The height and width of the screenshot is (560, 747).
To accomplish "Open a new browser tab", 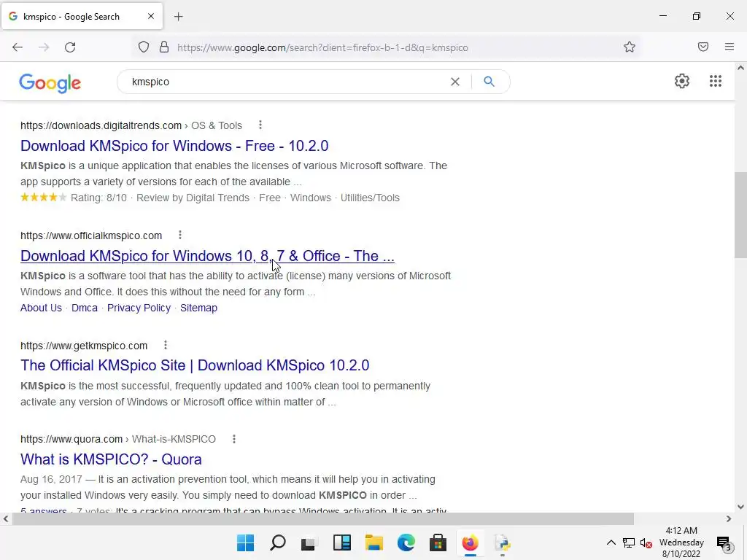I will point(179,17).
